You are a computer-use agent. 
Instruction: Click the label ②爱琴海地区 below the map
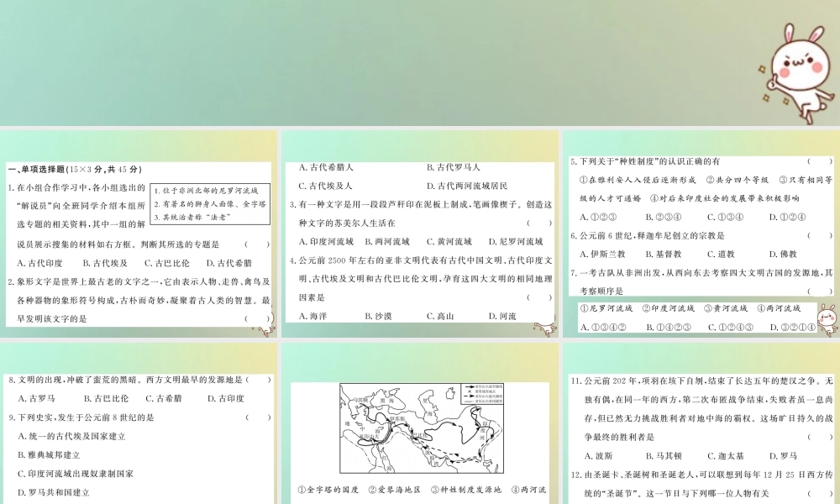coord(395,490)
